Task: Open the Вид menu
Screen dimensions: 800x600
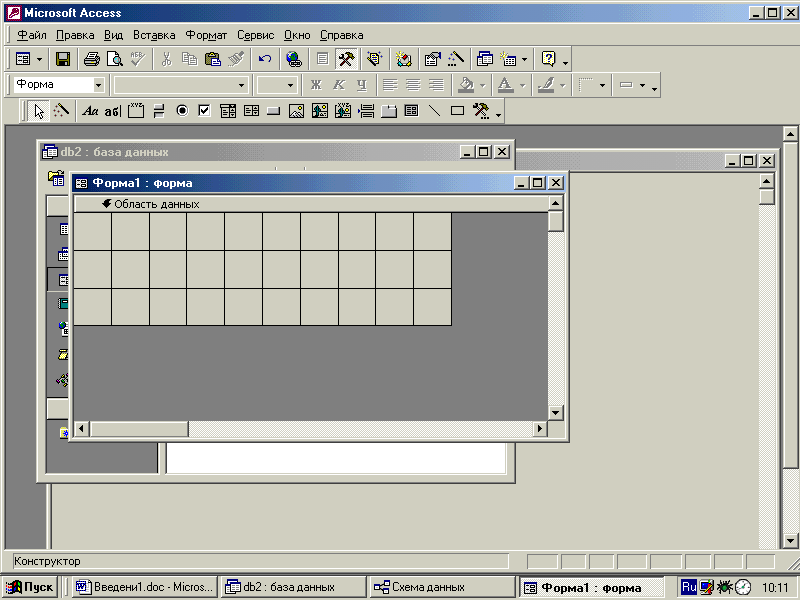Action: (x=113, y=35)
